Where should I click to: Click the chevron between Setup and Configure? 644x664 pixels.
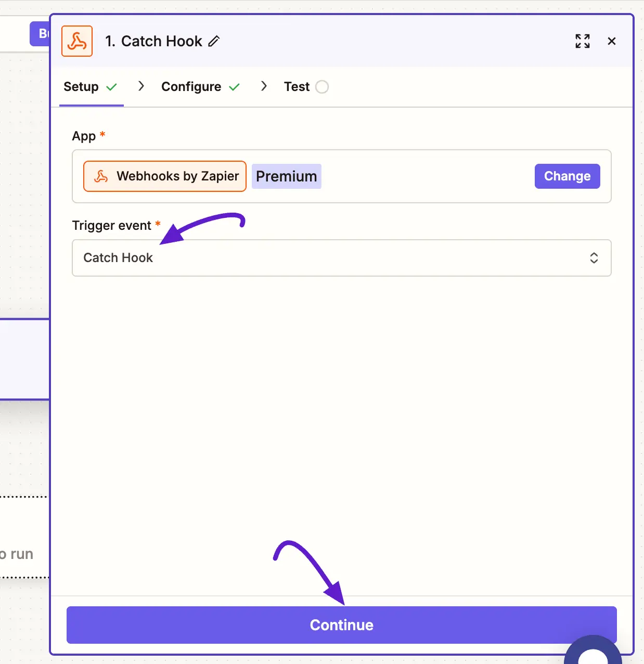141,86
